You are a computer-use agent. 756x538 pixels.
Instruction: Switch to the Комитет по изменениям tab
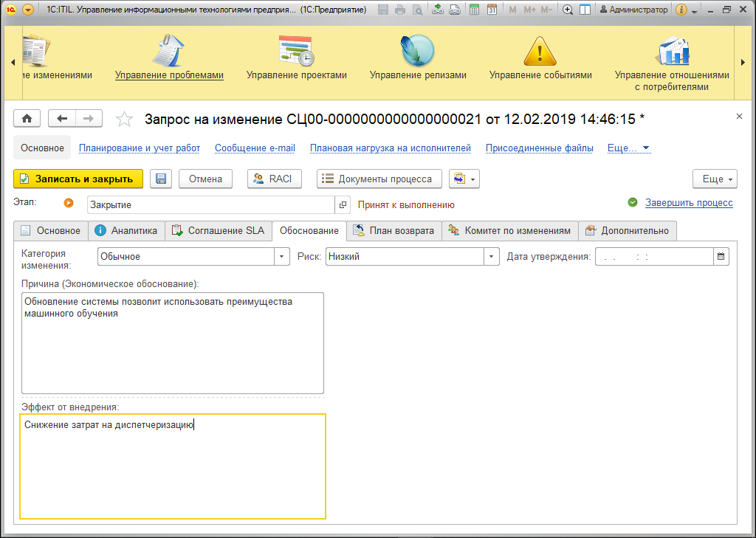[509, 231]
